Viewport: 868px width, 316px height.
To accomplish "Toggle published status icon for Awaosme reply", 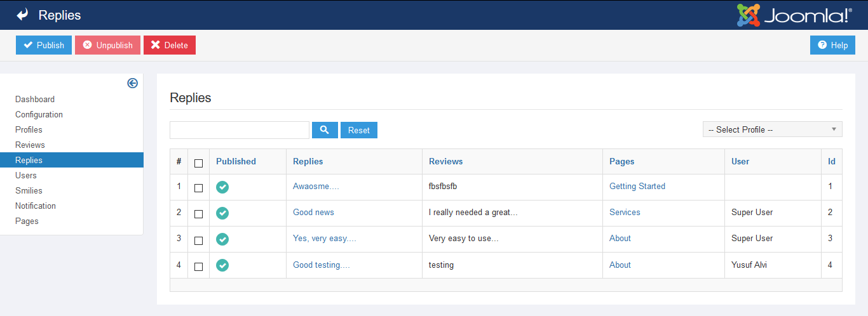I will (x=222, y=187).
